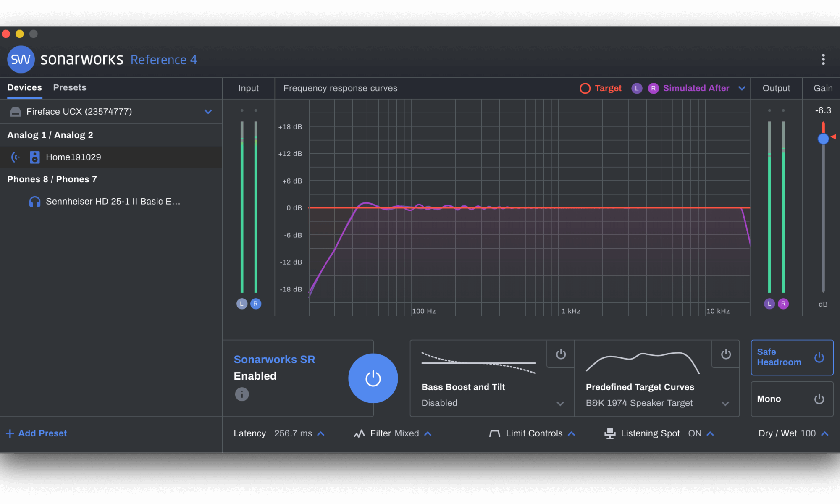Screen dimensions: 840x504
Task: Switch to the Devices tab
Action: click(24, 87)
